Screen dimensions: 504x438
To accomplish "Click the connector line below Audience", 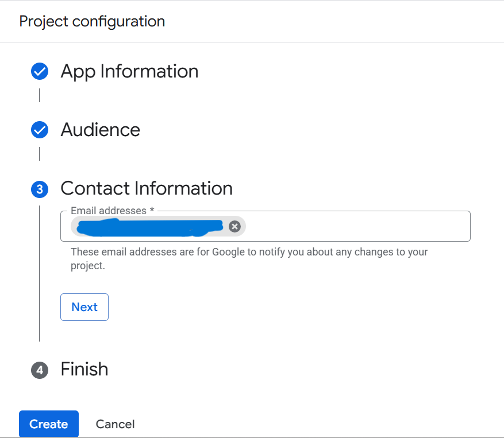I will pos(39,154).
